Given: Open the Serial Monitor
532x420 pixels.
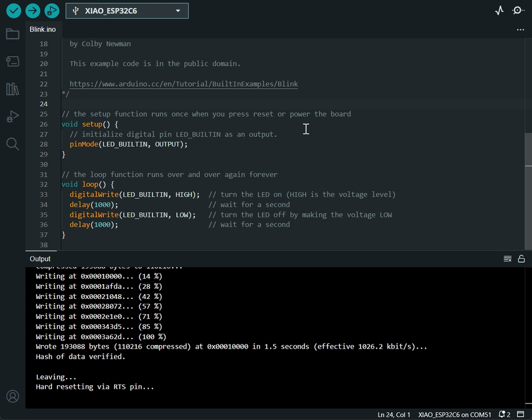Looking at the screenshot, I should (x=518, y=11).
